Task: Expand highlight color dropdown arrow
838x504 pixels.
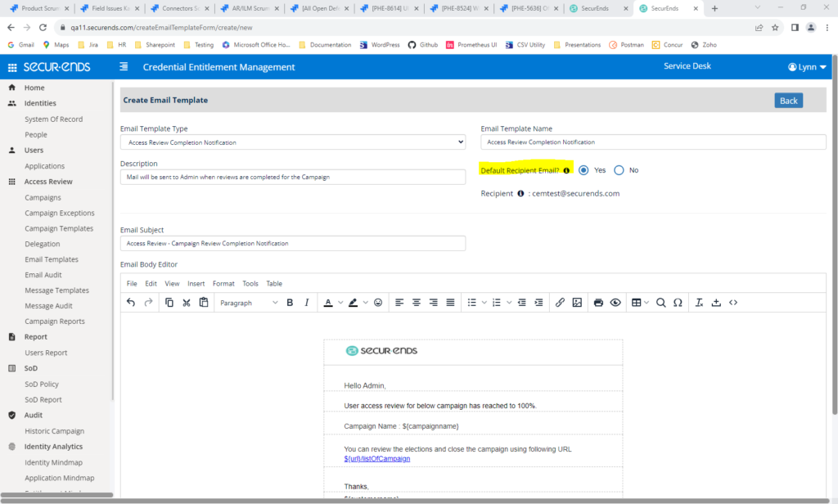Action: click(x=366, y=303)
